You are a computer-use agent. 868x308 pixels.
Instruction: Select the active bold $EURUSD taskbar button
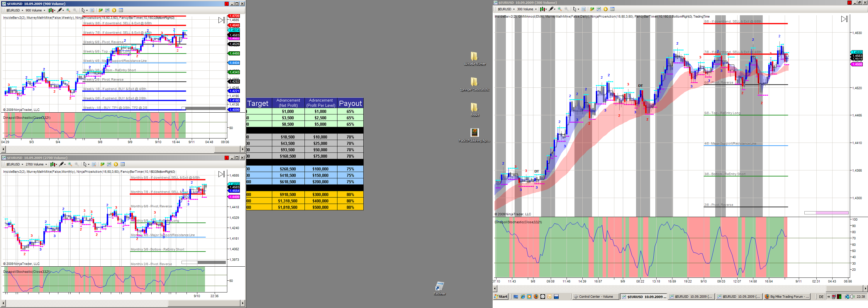(644, 297)
